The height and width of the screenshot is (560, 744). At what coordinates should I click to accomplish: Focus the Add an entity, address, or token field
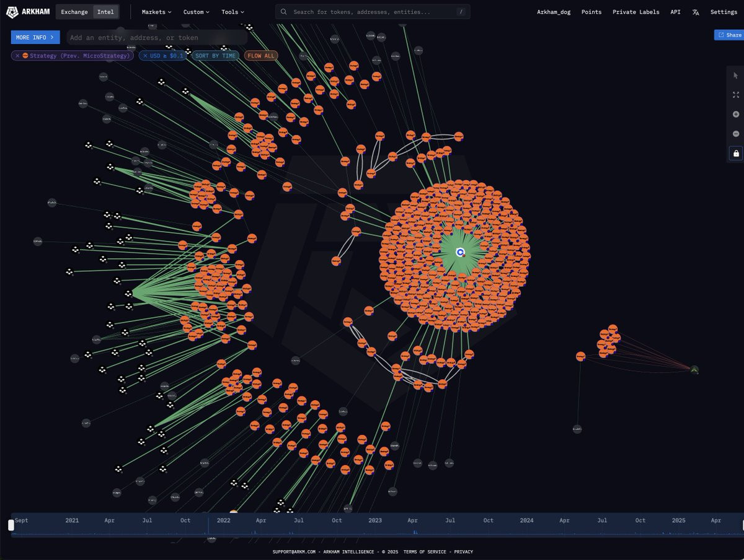[157, 38]
